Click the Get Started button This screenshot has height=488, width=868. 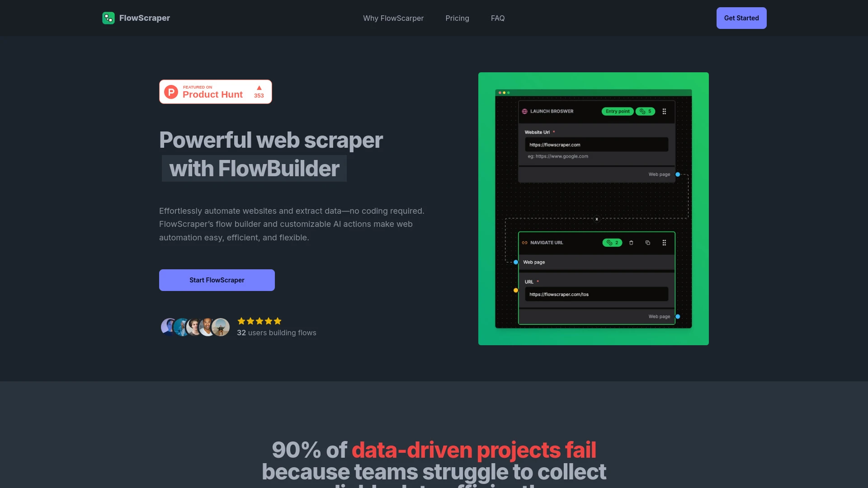point(741,18)
